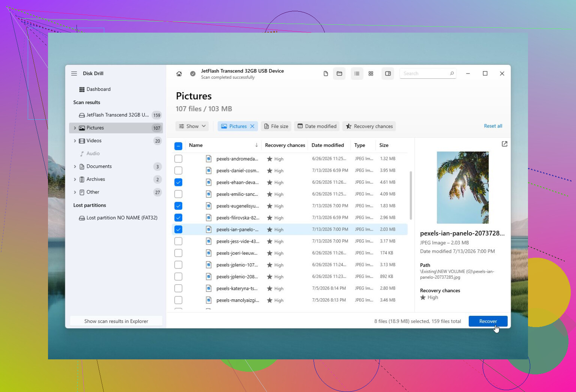Open preview in external window icon
Viewport: 576px width, 392px height.
coord(504,144)
